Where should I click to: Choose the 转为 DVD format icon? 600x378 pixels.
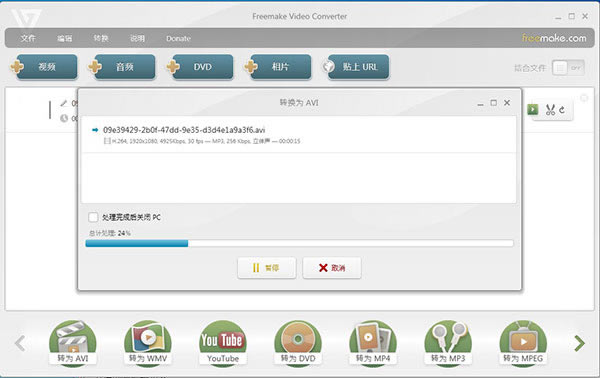298,343
